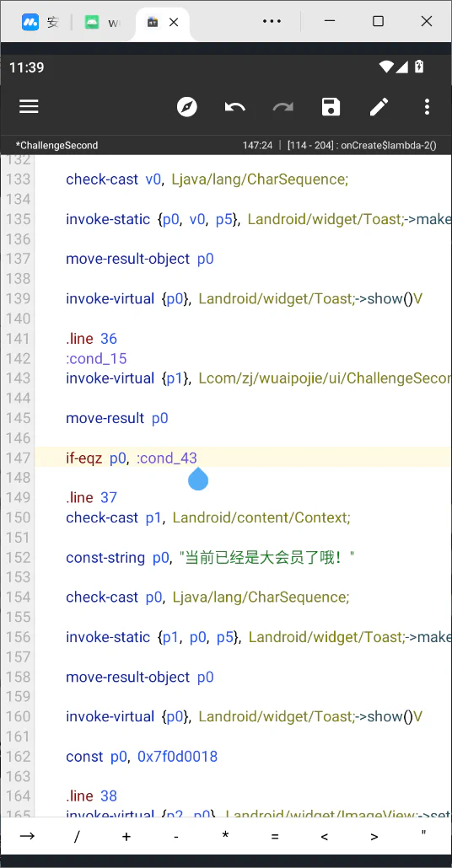Undo the last edit
The height and width of the screenshot is (868, 452).
point(235,106)
